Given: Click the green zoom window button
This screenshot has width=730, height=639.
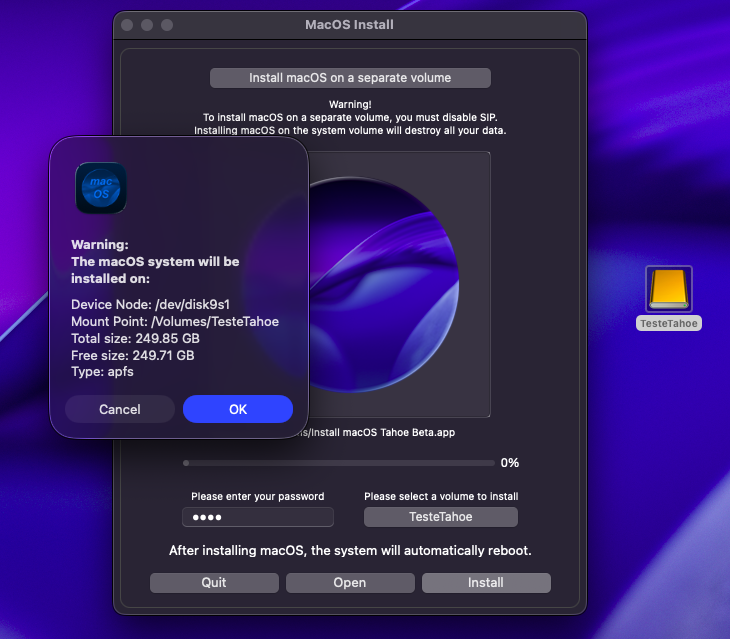Looking at the screenshot, I should (167, 25).
